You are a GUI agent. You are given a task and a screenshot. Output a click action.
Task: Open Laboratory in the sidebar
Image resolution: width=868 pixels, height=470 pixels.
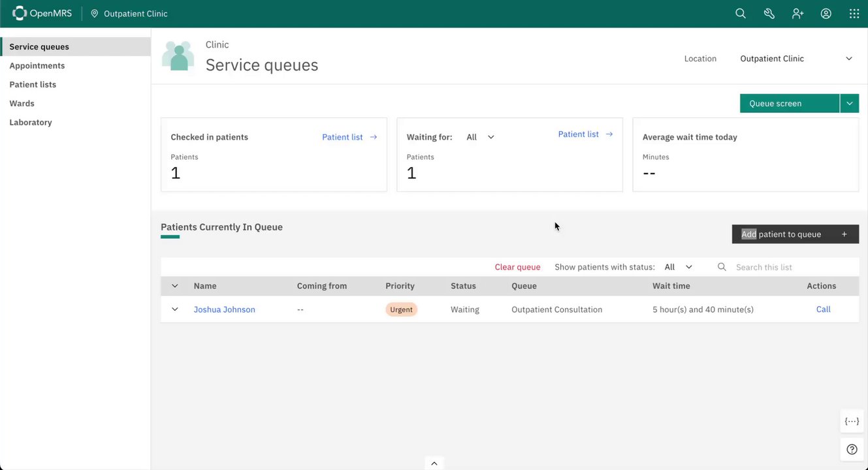tap(31, 123)
